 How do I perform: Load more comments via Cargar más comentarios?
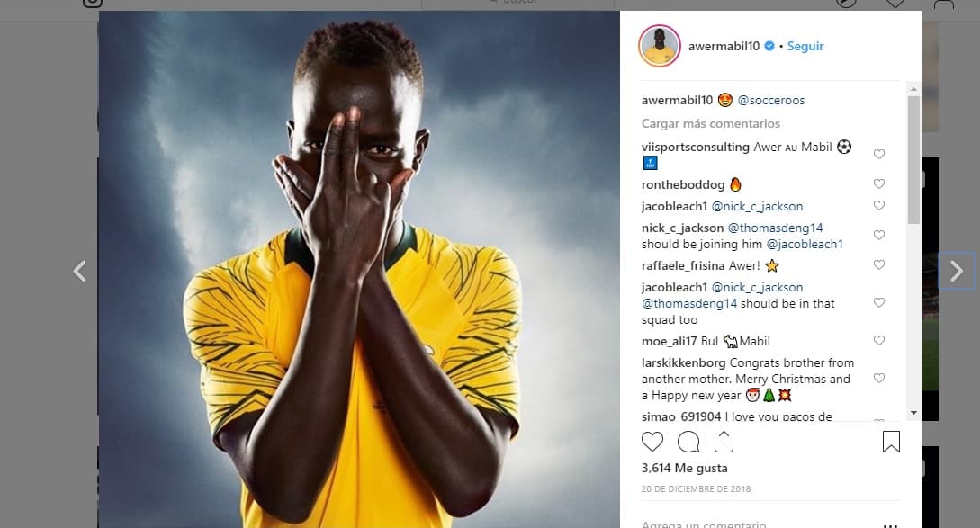(711, 124)
